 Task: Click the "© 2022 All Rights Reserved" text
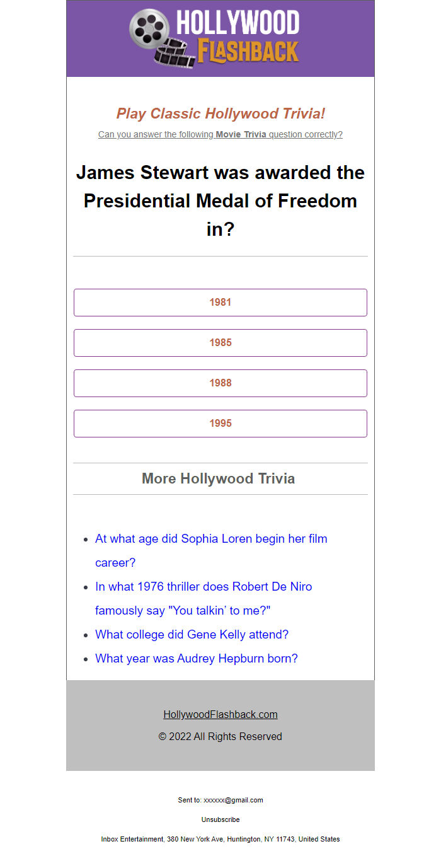point(220,736)
